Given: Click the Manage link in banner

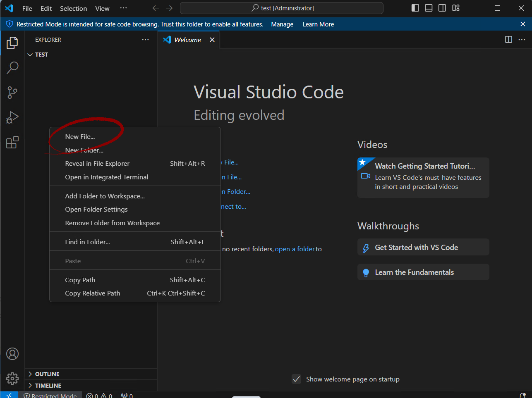Looking at the screenshot, I should click(282, 24).
